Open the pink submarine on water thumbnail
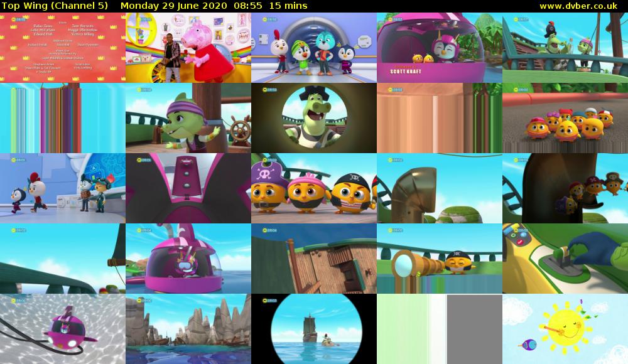The height and width of the screenshot is (364, 628). tap(188, 259)
